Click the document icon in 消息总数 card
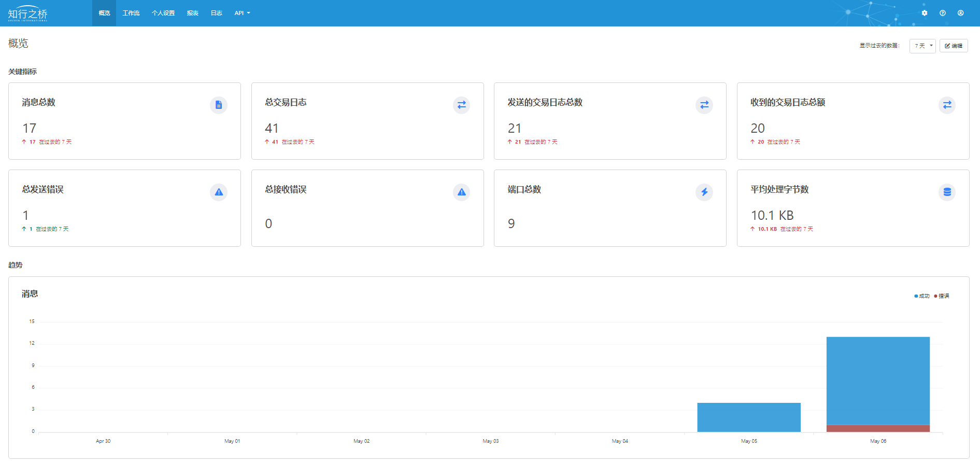Screen dimensions: 980x463 pos(219,105)
